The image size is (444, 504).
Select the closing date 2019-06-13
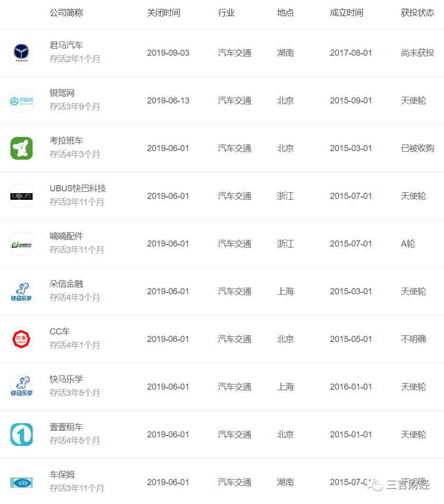click(x=168, y=101)
